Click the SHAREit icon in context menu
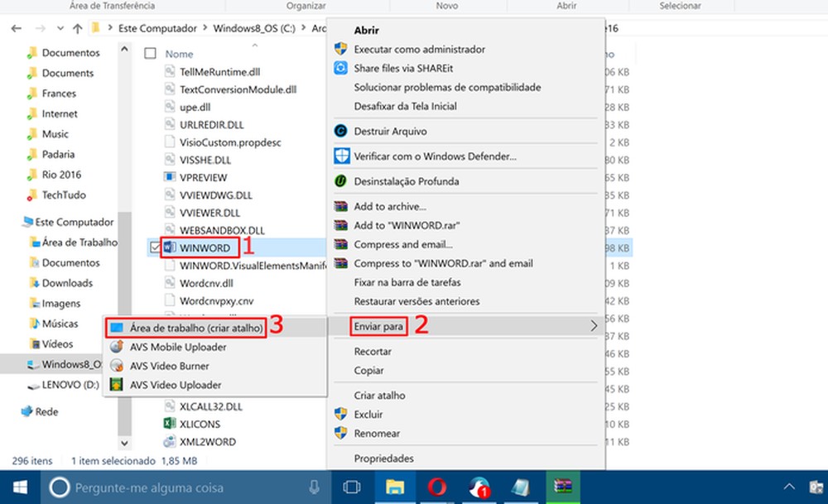Screen dimensions: 828x504 point(340,68)
